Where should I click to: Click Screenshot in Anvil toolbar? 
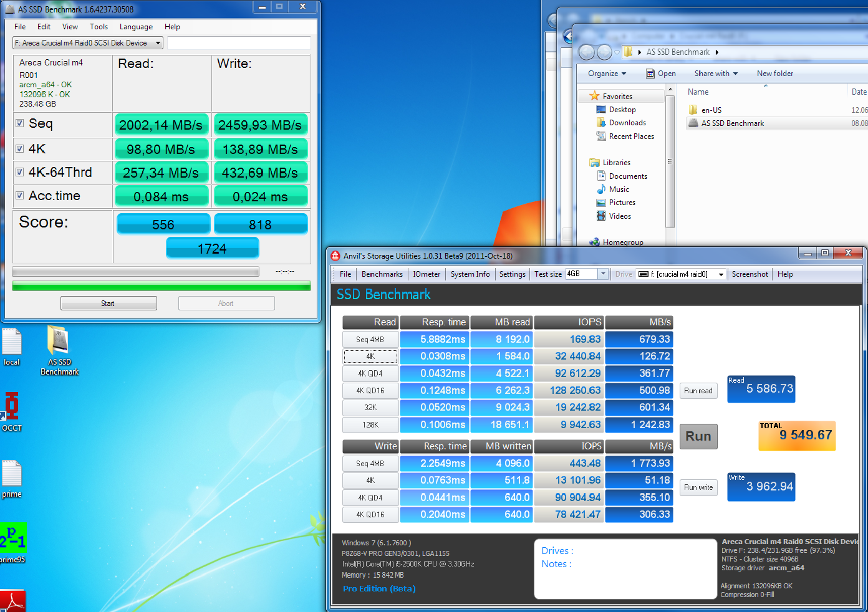point(750,274)
